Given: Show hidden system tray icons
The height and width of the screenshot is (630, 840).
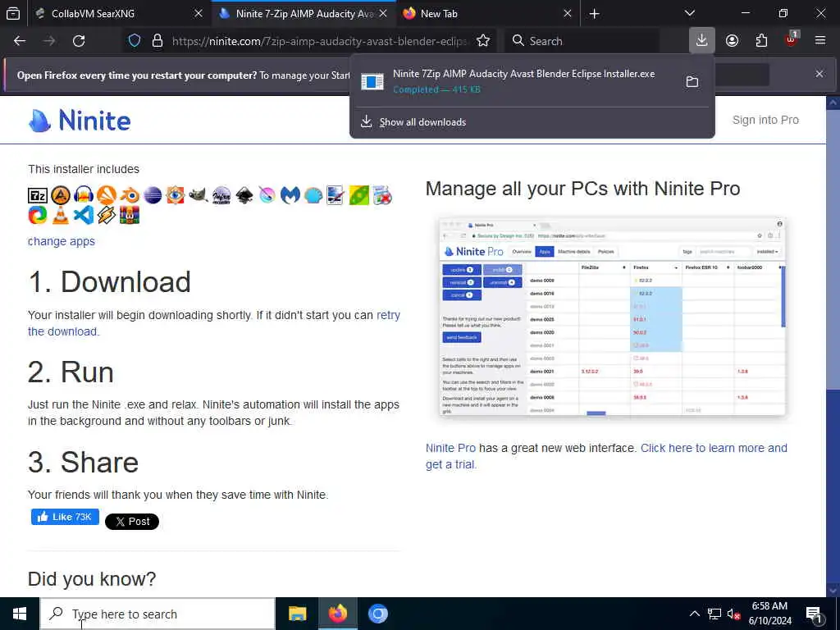Looking at the screenshot, I should (694, 614).
